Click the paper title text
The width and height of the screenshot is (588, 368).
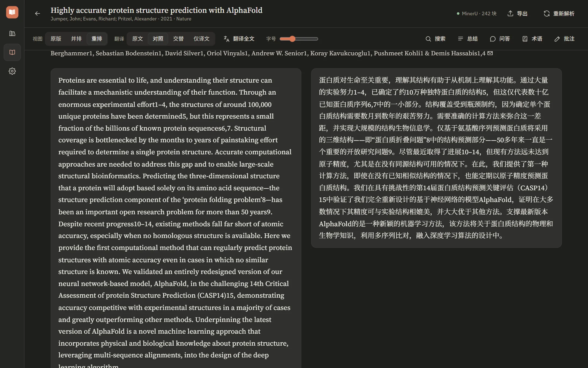(157, 10)
